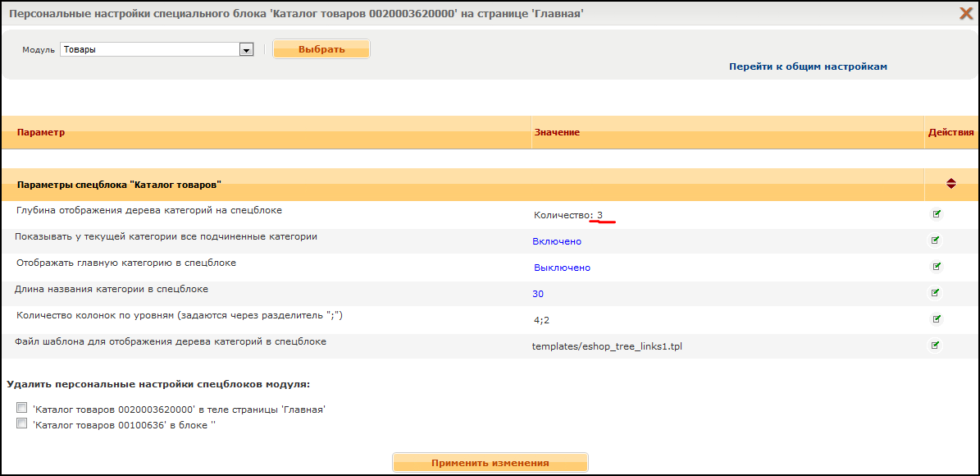980x476 pixels.
Task: Select the value 'Количество: 3'
Action: point(568,215)
